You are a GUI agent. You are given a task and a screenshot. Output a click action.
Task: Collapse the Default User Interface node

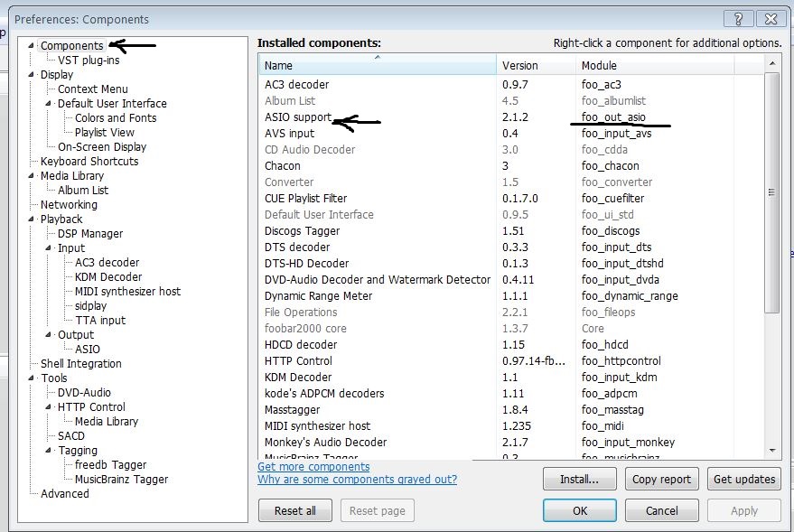[x=48, y=103]
